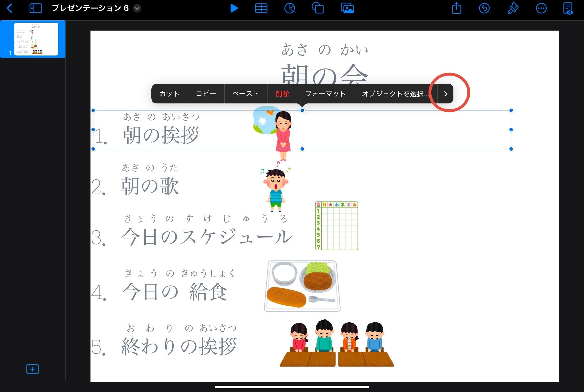Choose カット in the context menu
The height and width of the screenshot is (392, 584).
tap(169, 94)
